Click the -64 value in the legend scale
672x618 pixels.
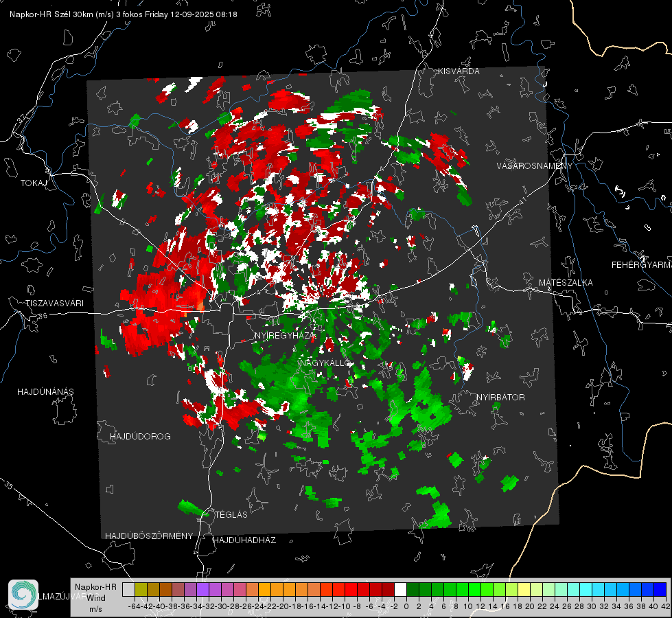coord(135,606)
